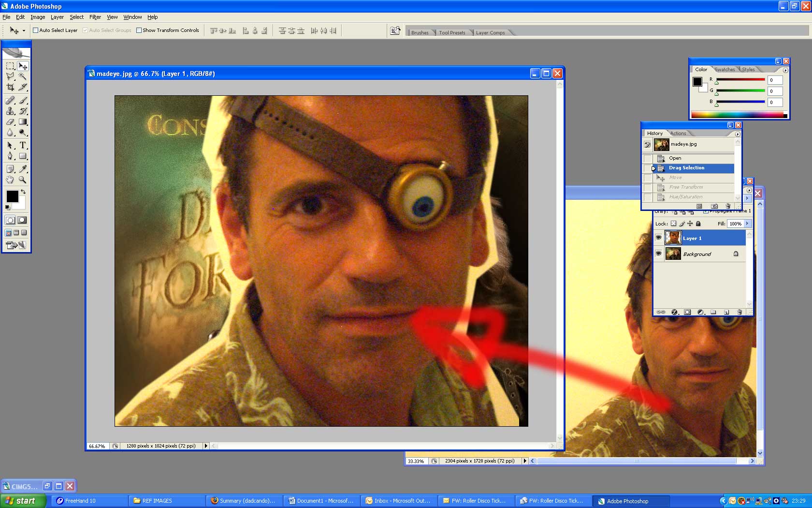
Task: Enable Auto Select Layer checkbox
Action: pyautogui.click(x=35, y=30)
